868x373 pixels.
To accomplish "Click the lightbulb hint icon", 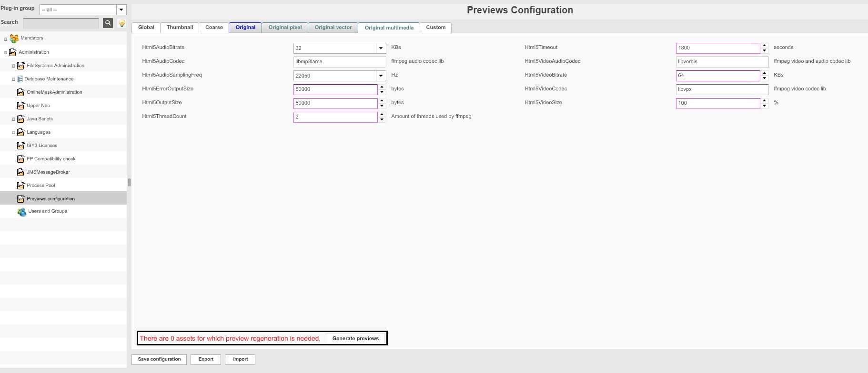I will coord(122,23).
